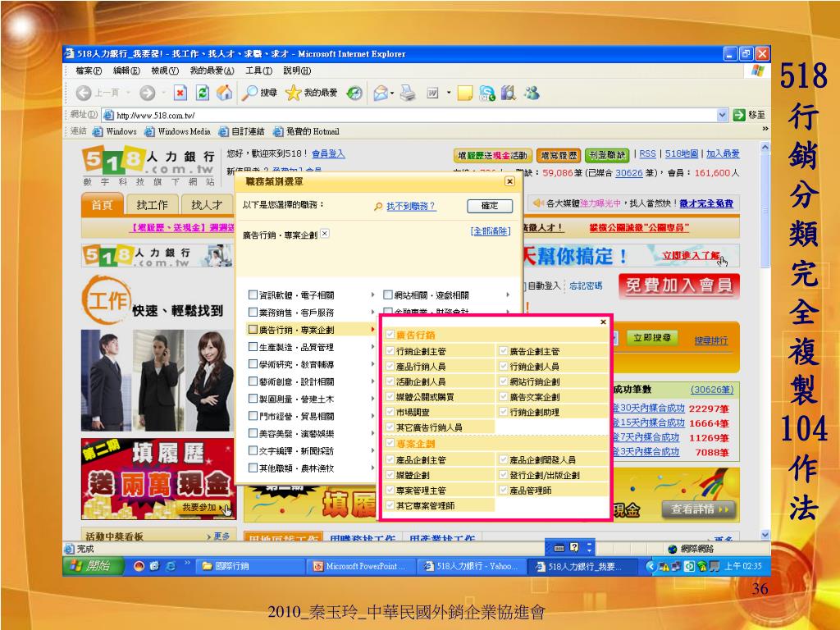Screen dimensions: 840x630
Task: Open the 編輯(E) menu
Action: point(126,71)
